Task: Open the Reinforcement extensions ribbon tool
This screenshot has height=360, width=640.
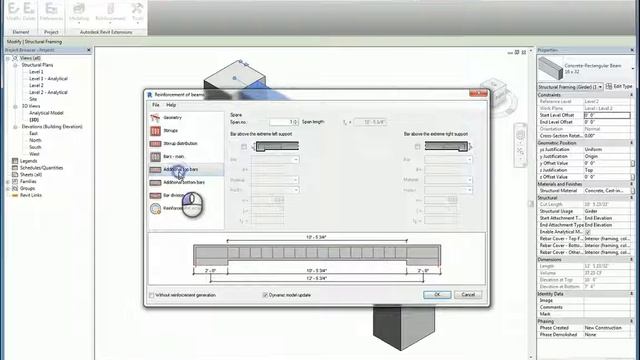Action: click(110, 12)
